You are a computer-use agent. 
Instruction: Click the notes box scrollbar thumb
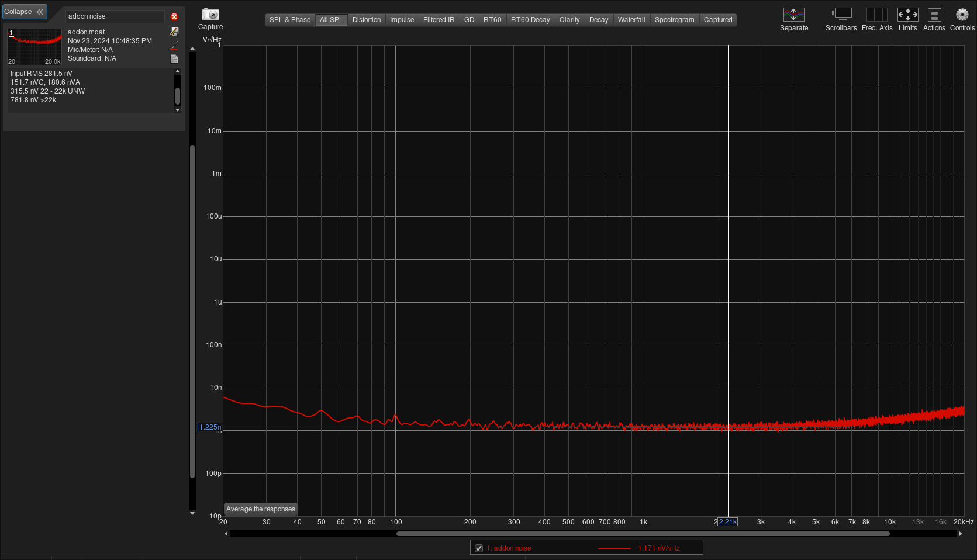click(x=178, y=96)
